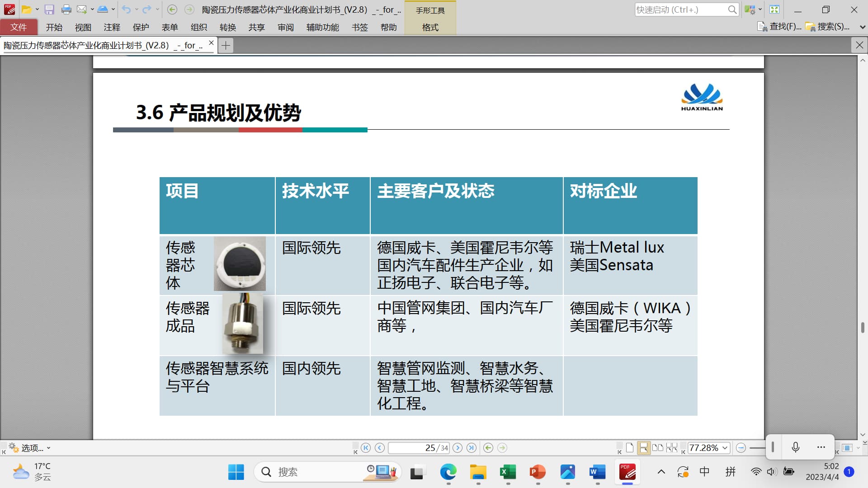Click the next page arrow
This screenshot has height=488, width=868.
pos(458,448)
